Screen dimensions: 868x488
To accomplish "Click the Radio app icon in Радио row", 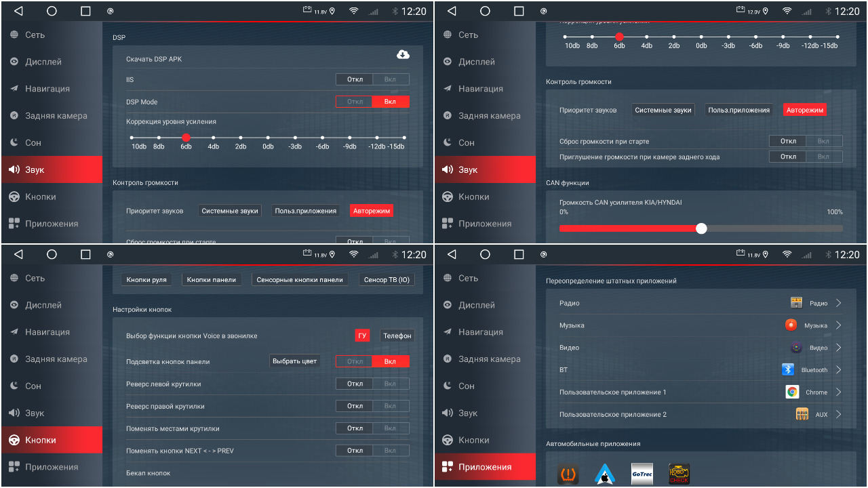I will 796,303.
